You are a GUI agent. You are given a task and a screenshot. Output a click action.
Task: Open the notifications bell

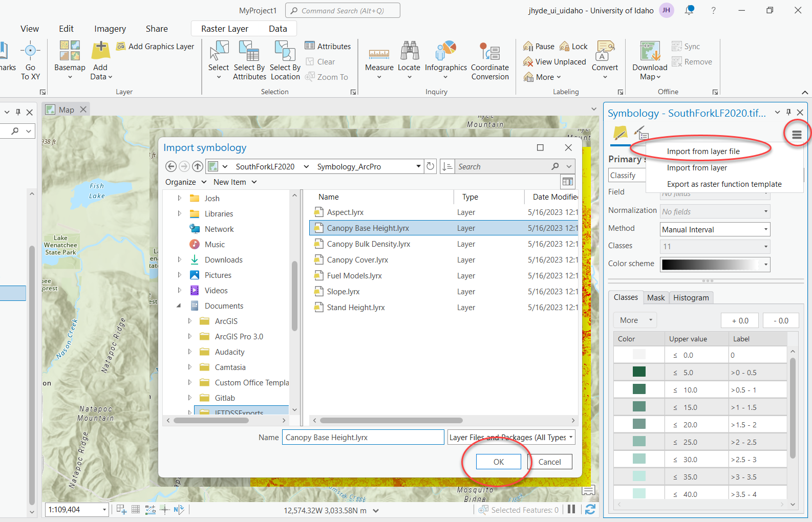tap(690, 10)
